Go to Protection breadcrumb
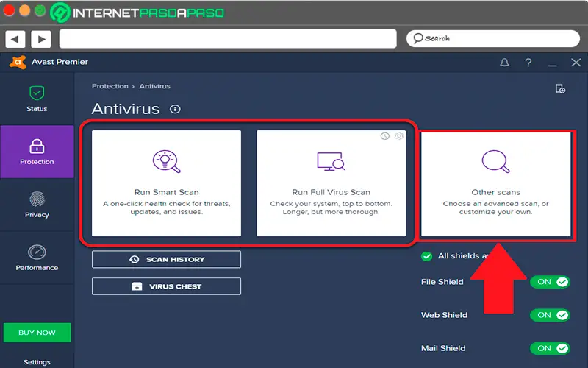 (x=110, y=86)
